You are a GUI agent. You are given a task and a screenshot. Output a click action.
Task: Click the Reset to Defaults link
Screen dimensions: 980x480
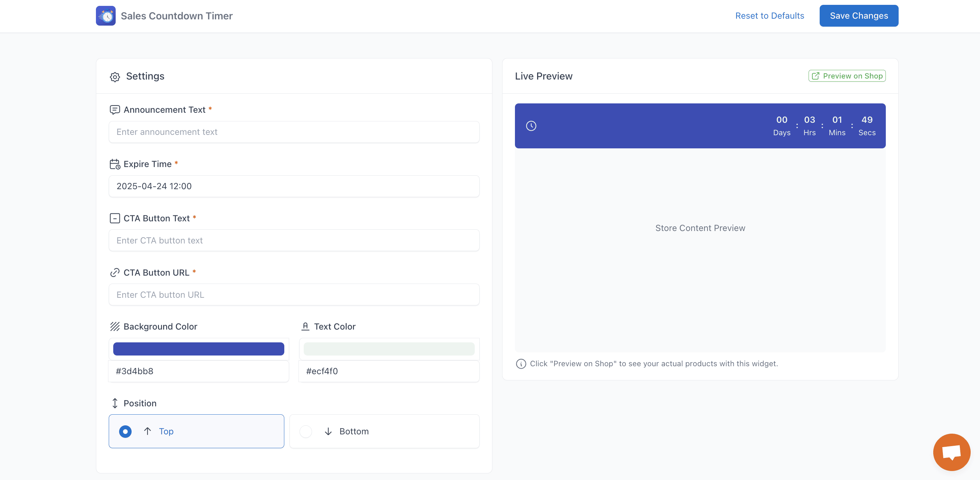click(769, 16)
